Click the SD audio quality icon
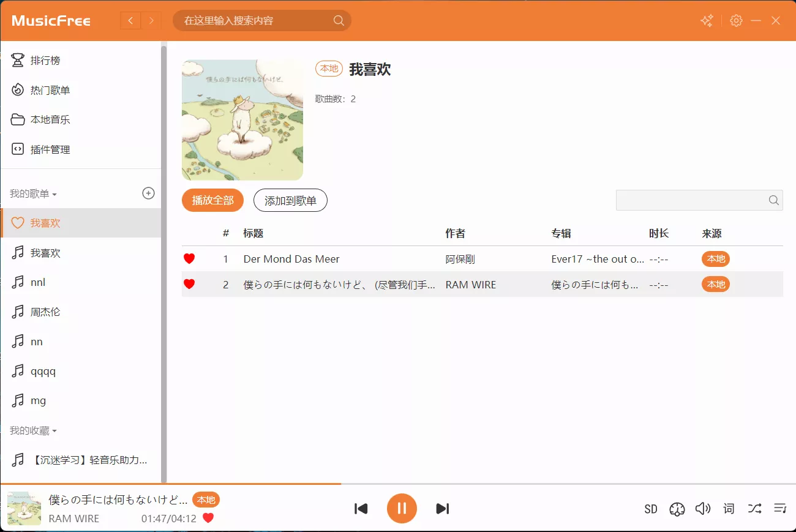Screen dimensions: 796x532 [650, 509]
